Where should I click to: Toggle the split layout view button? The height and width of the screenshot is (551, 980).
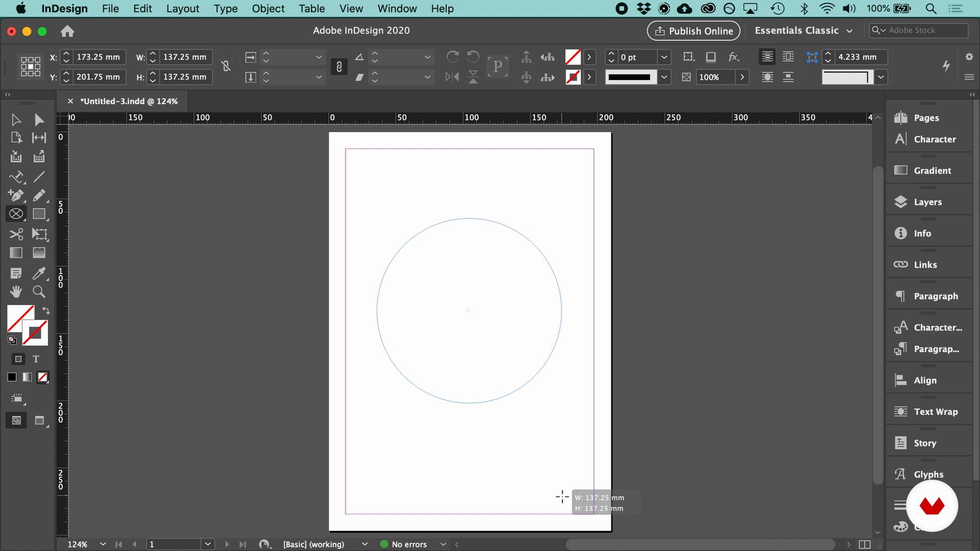[x=865, y=544]
